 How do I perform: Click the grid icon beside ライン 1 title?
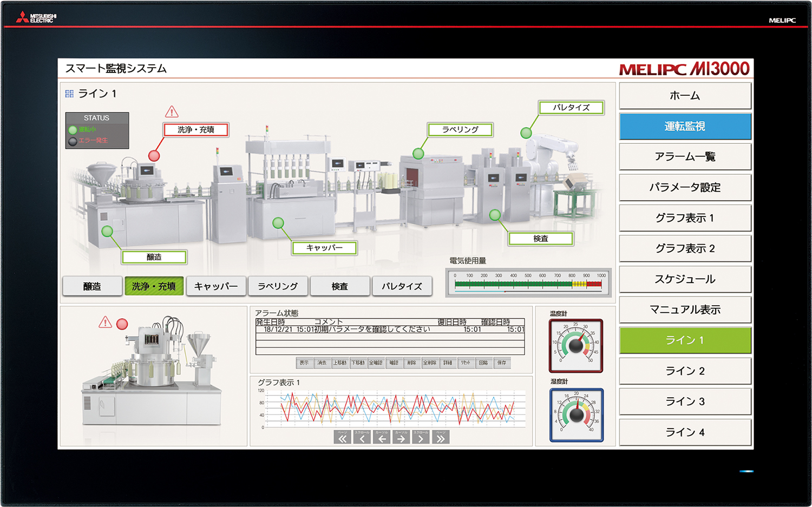pyautogui.click(x=69, y=94)
